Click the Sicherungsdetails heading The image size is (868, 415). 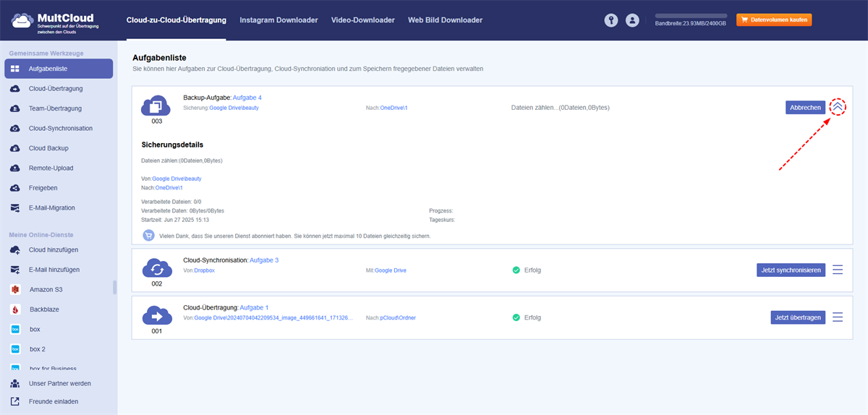[x=172, y=145]
